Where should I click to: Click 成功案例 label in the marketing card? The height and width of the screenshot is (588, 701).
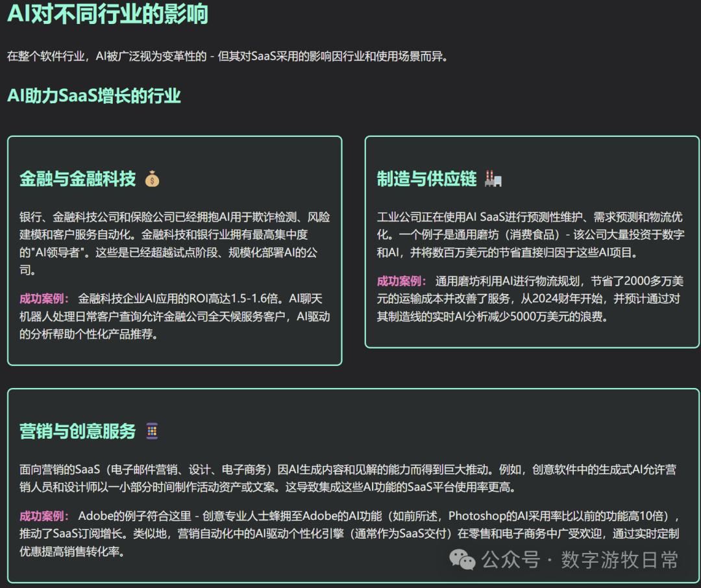click(x=44, y=516)
